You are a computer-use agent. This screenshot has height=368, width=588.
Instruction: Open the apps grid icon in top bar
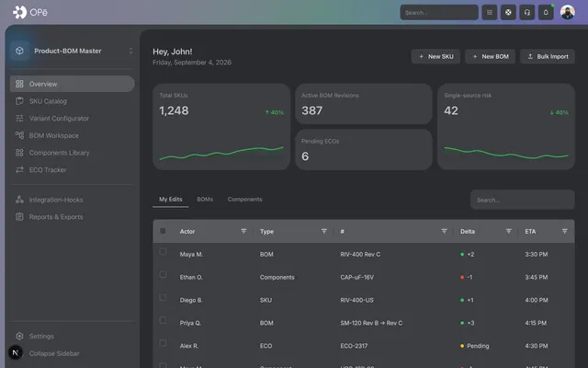coord(490,12)
